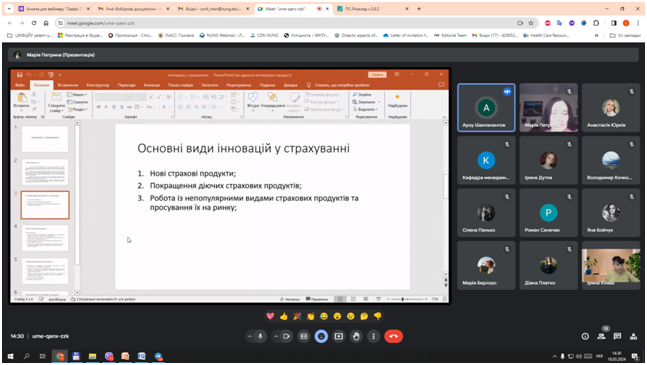Open meeting details info icon
Screen dimensions: 647x365
(x=585, y=336)
